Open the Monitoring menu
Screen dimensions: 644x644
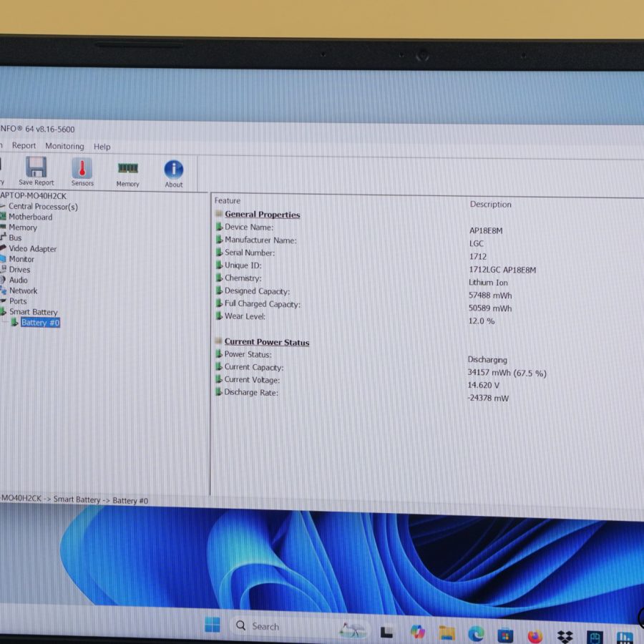pos(64,146)
